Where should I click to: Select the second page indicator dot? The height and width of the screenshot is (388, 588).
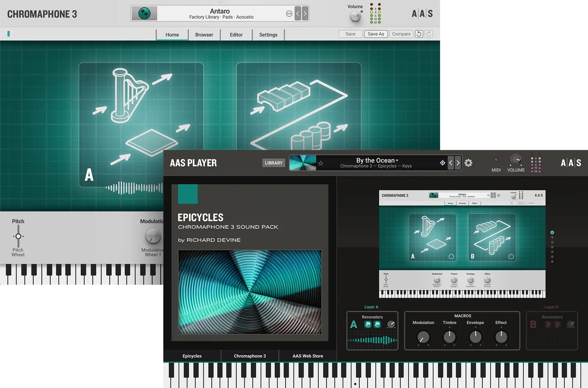(552, 238)
